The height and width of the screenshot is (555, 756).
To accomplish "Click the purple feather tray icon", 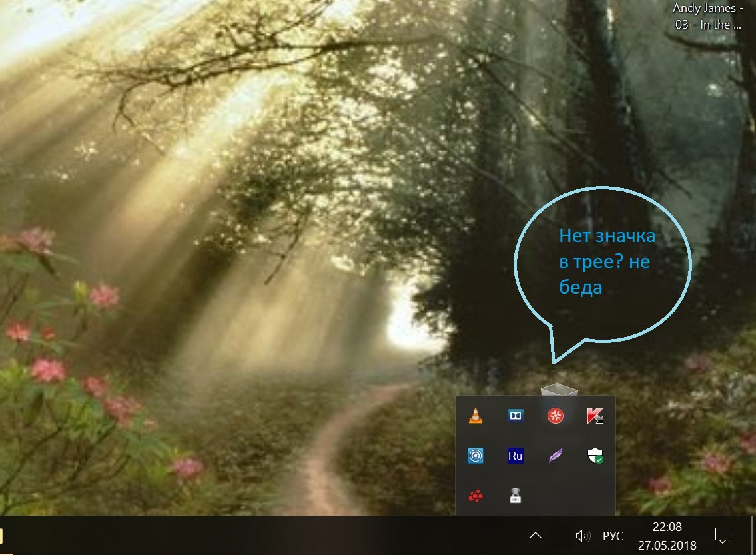I will tap(554, 456).
